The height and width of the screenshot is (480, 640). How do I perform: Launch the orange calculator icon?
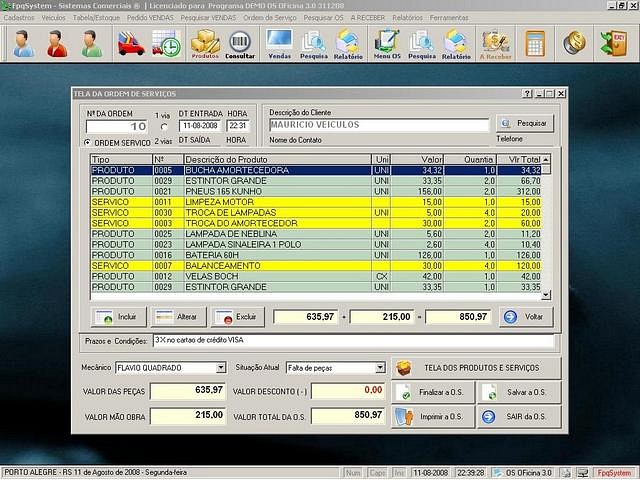(535, 43)
